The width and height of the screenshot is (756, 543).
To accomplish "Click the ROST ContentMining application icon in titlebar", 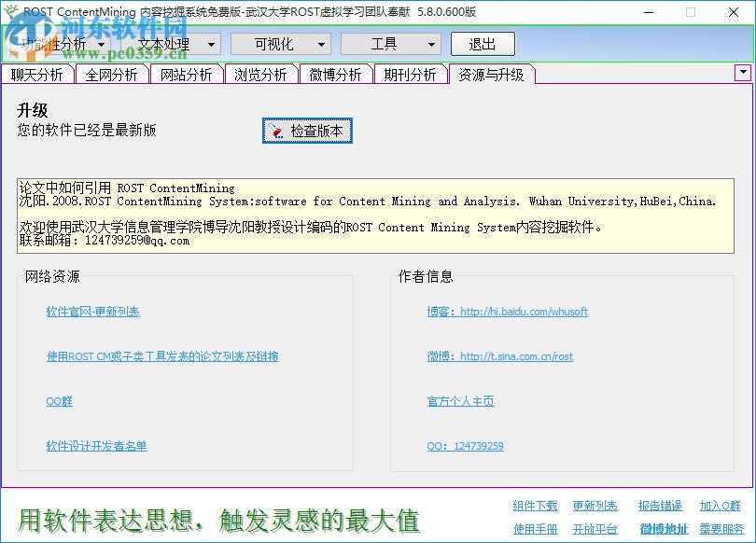I will coord(13,12).
